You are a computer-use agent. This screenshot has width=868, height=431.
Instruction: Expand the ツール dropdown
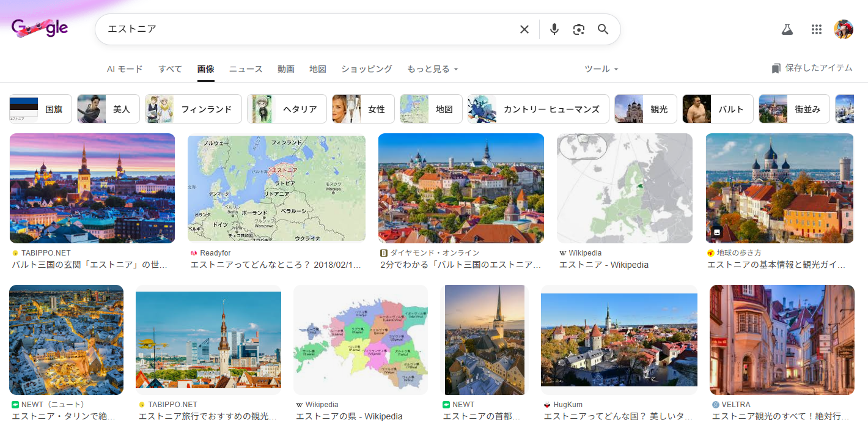[601, 69]
